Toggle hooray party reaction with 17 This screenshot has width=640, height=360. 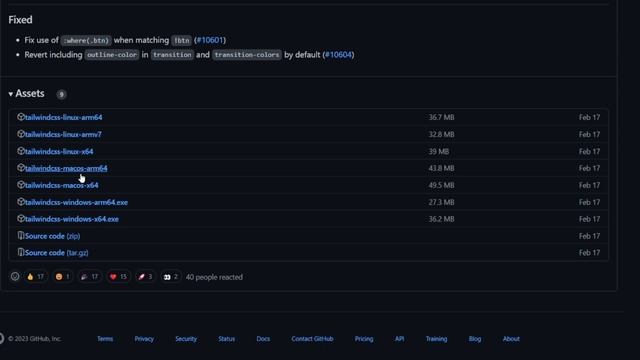click(90, 277)
